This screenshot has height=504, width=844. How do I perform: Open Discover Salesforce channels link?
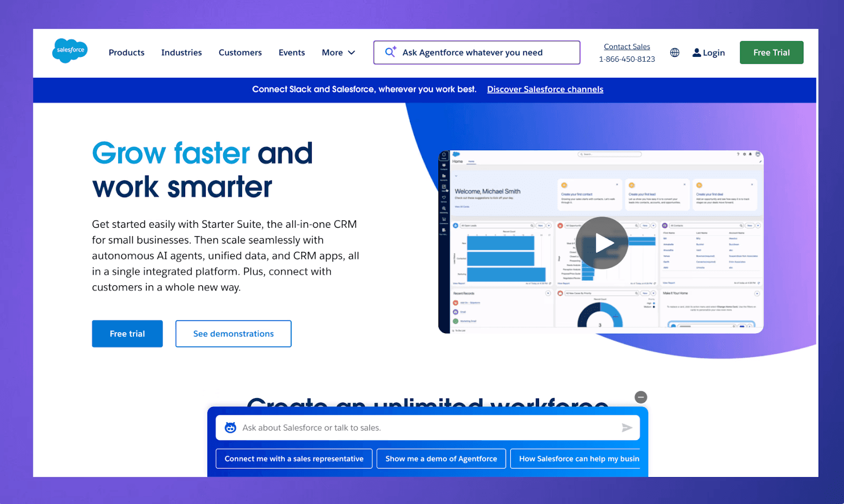(x=545, y=89)
